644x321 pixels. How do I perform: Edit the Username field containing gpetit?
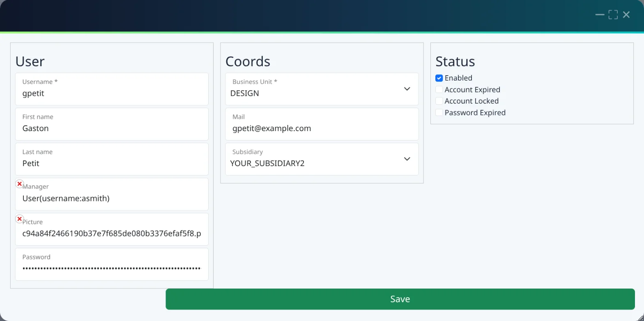click(x=112, y=89)
